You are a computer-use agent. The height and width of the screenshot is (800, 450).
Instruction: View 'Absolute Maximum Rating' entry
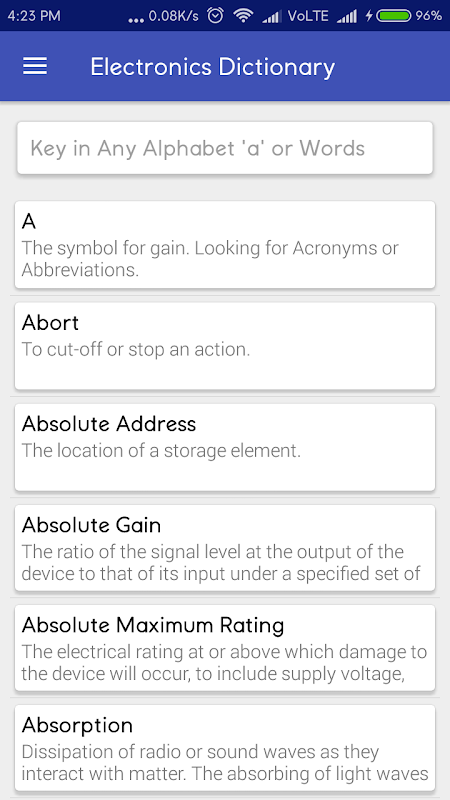pos(225,648)
